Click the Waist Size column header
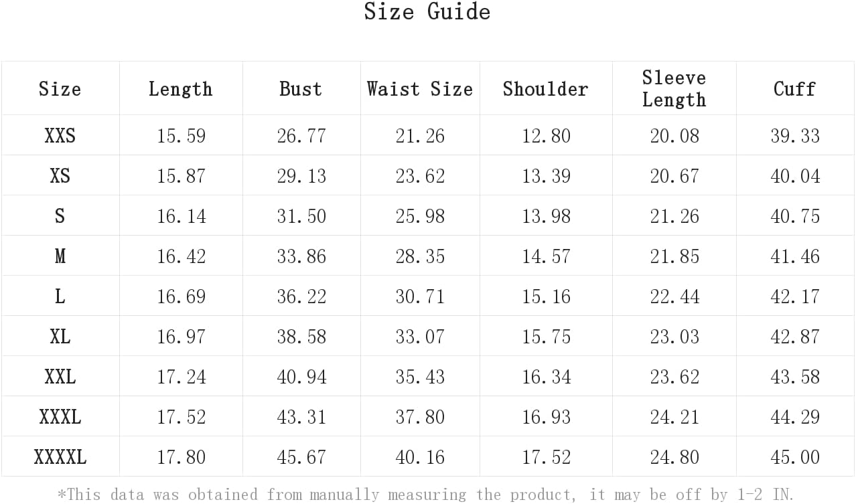 click(420, 89)
